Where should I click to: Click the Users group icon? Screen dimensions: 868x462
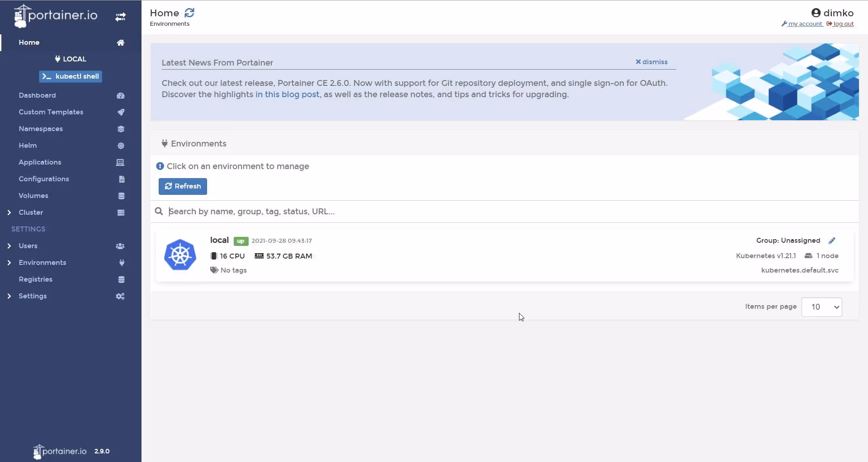pos(120,246)
